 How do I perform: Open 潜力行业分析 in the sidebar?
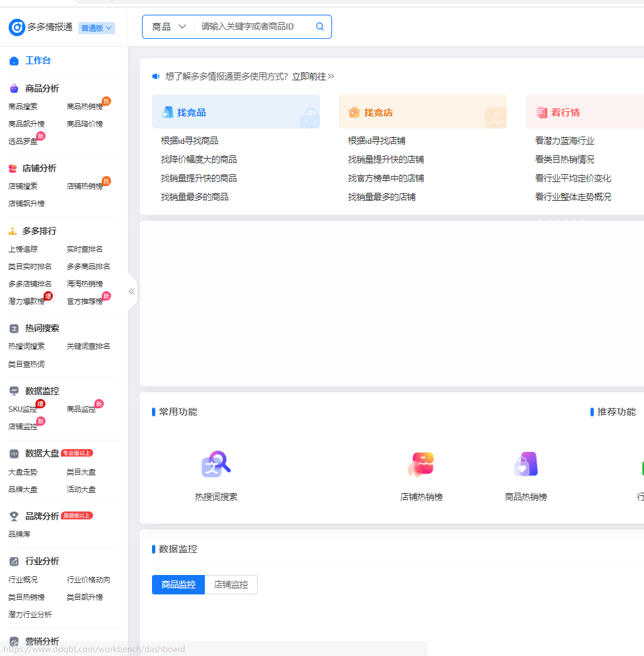[30, 614]
